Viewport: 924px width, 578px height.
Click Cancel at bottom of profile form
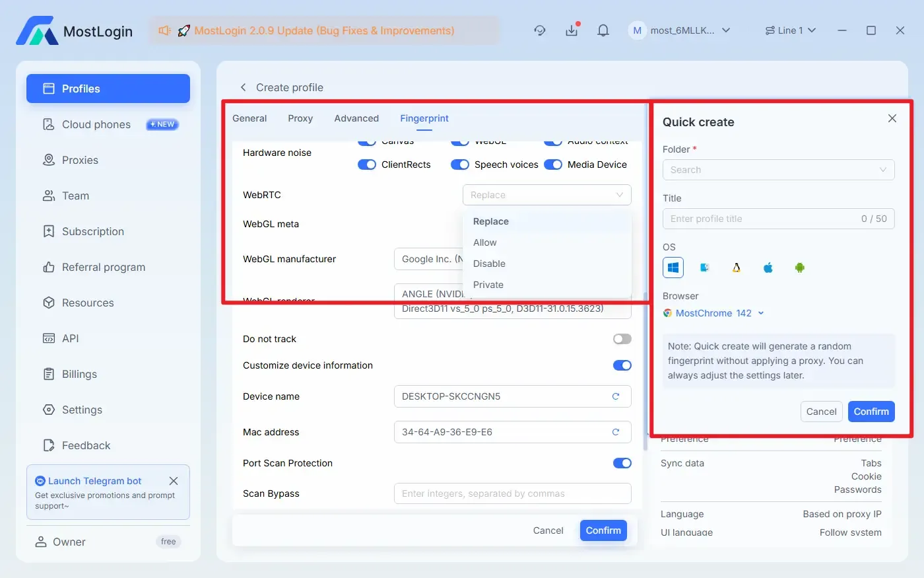[x=548, y=530]
